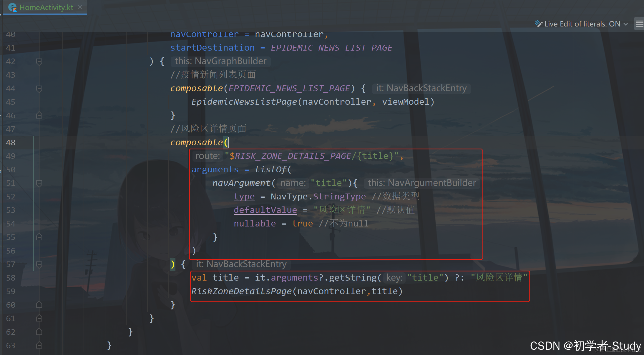The height and width of the screenshot is (355, 644).
Task: Click fold end marker at line 60
Action: pos(39,305)
